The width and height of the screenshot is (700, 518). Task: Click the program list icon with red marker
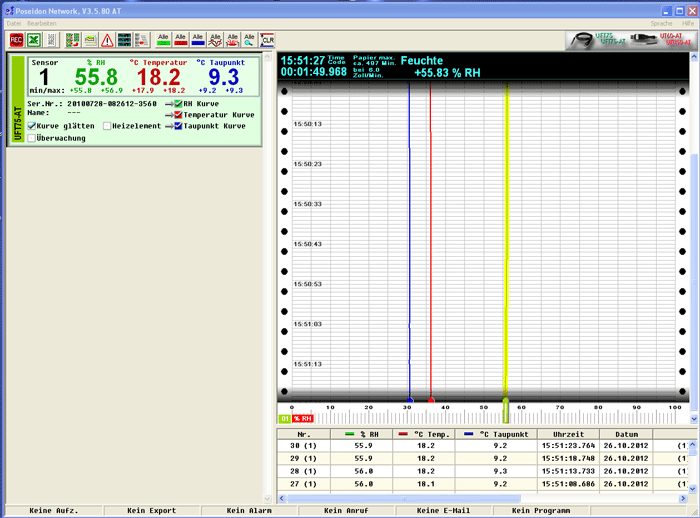(142, 40)
